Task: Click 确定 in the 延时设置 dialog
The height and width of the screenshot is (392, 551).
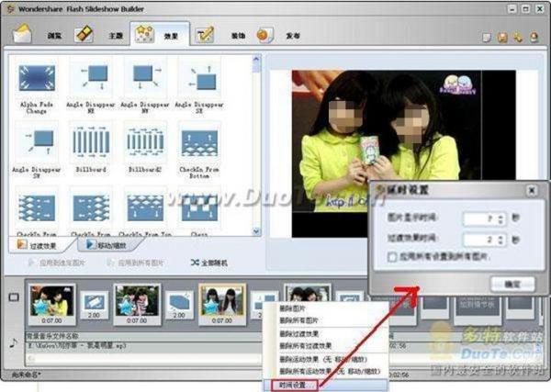Action: [512, 284]
